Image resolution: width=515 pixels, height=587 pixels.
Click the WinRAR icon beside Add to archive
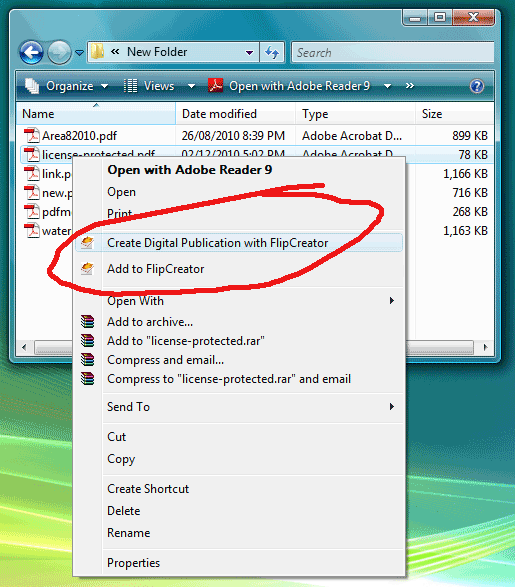(x=88, y=322)
